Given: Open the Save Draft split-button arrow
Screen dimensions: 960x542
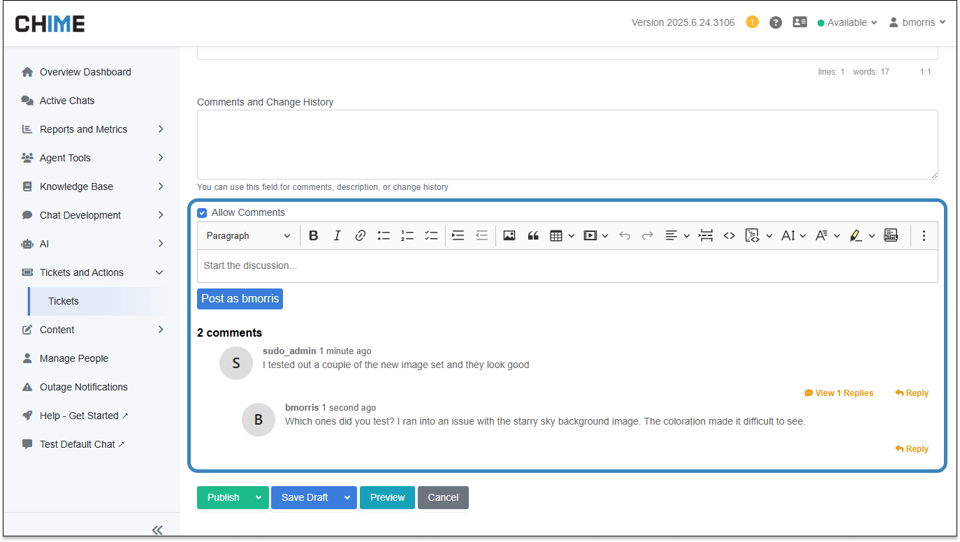Looking at the screenshot, I should [347, 497].
